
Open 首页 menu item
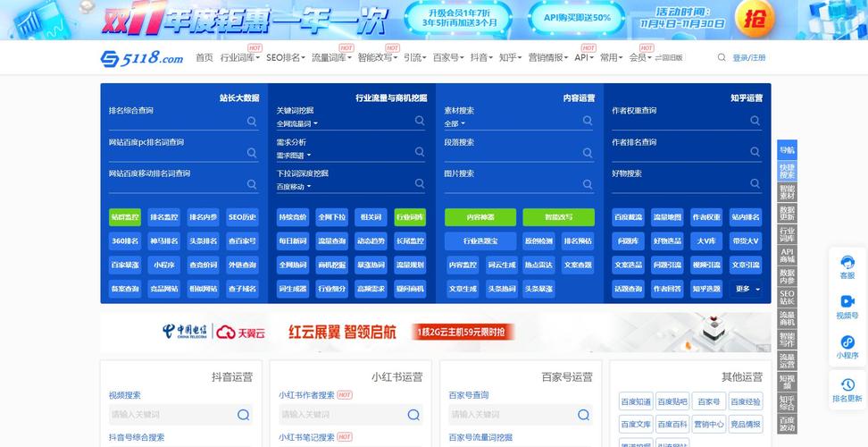tap(204, 57)
